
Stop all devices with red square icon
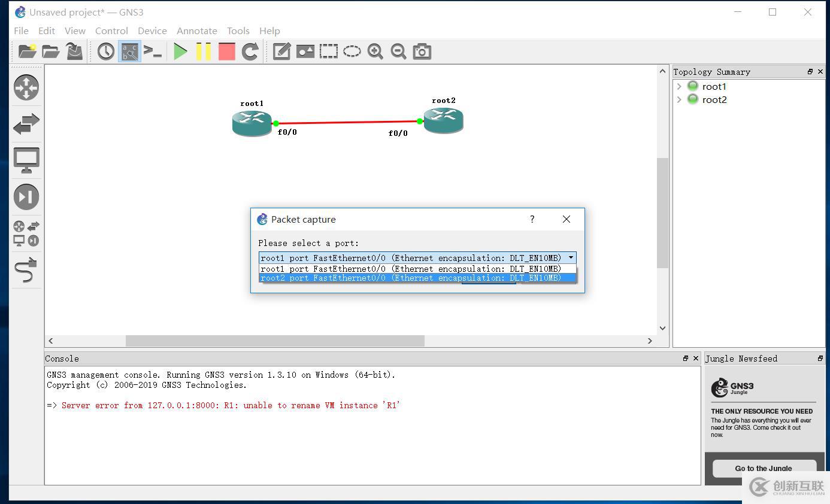(x=227, y=51)
